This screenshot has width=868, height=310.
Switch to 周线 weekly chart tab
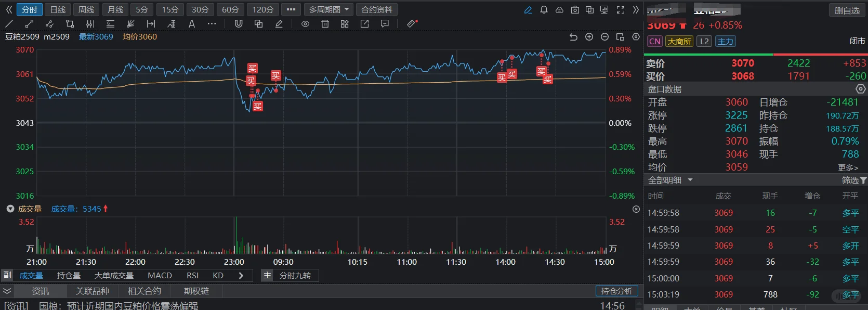click(x=86, y=10)
